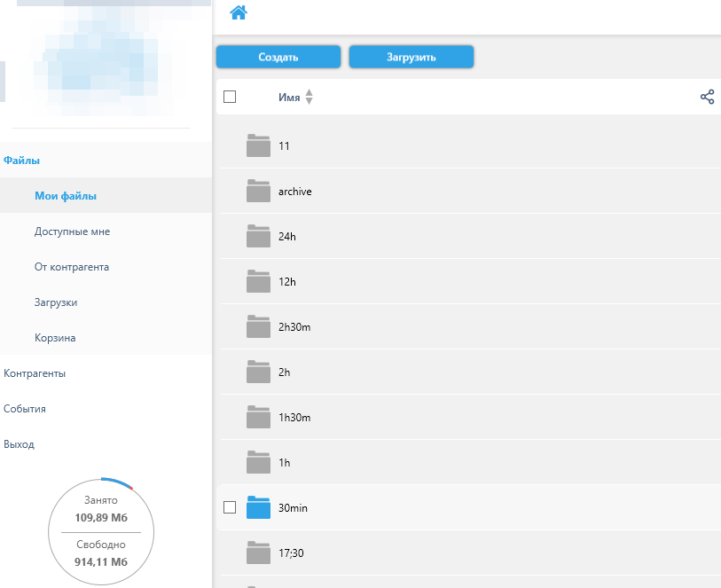Click the Занято 109,89 Мб value
The width and height of the screenshot is (721, 588).
coord(101,518)
